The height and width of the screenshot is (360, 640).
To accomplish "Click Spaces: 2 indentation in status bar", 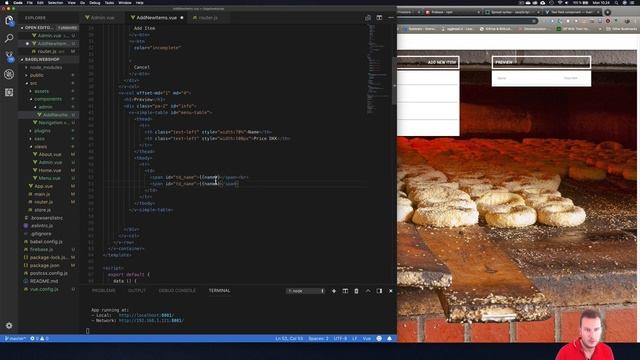I will 318,338.
